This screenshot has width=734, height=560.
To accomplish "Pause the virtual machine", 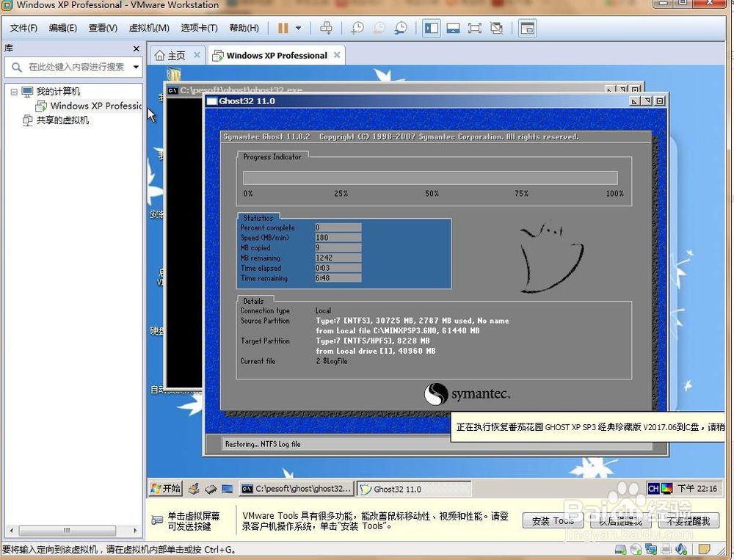I will pos(283,28).
